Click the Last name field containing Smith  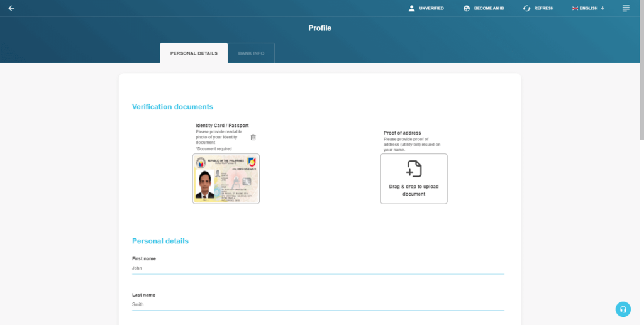(x=318, y=304)
